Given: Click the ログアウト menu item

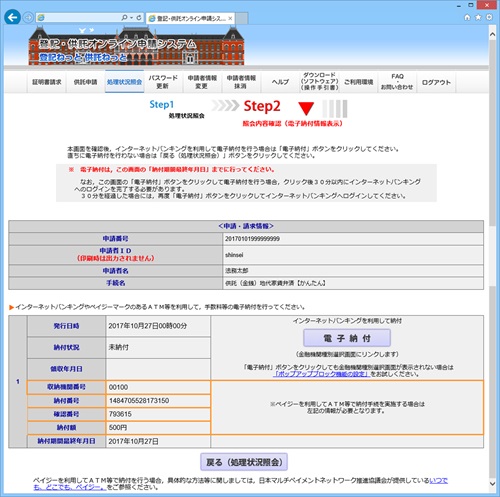Looking at the screenshot, I should [436, 82].
